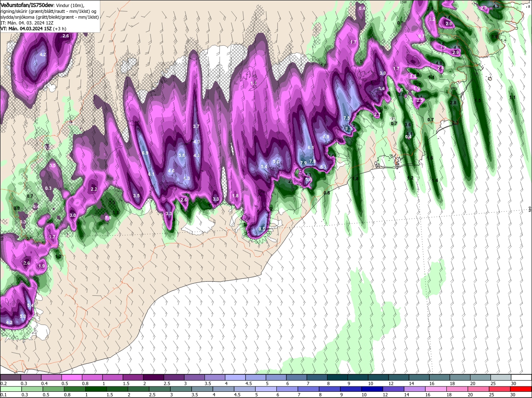The width and height of the screenshot is (532, 398).
Task: Click the 15W longitude label
Action: [x=403, y=2]
